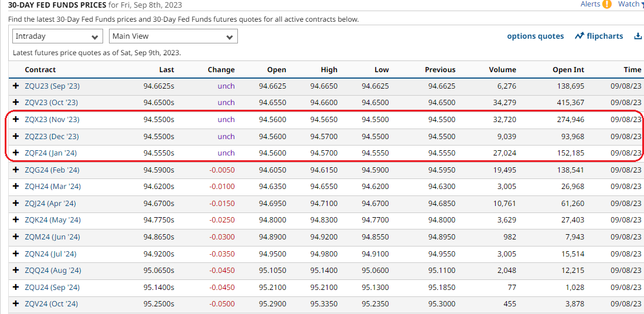Expand plus icon beside ZQM24 (Jun '24)

coord(16,237)
